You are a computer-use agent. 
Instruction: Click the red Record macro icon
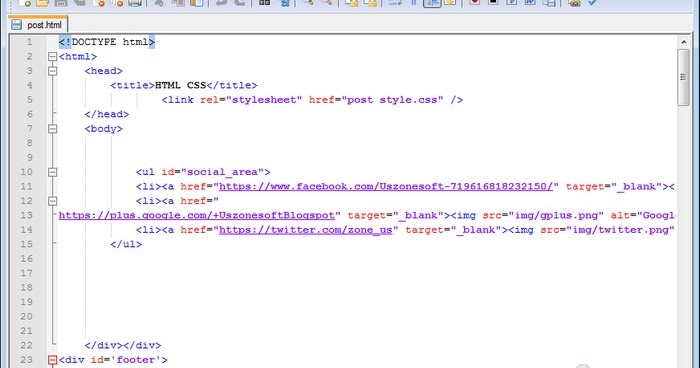[474, 2]
